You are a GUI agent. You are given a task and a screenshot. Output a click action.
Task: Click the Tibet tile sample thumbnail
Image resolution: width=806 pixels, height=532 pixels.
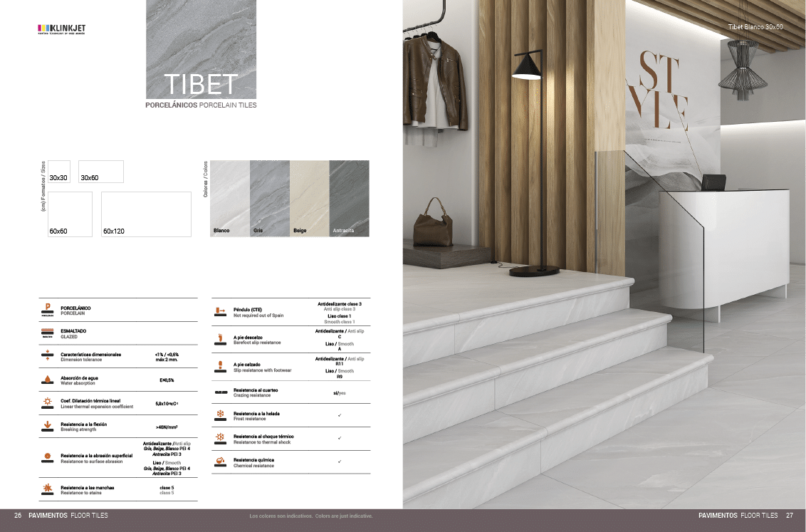201,49
